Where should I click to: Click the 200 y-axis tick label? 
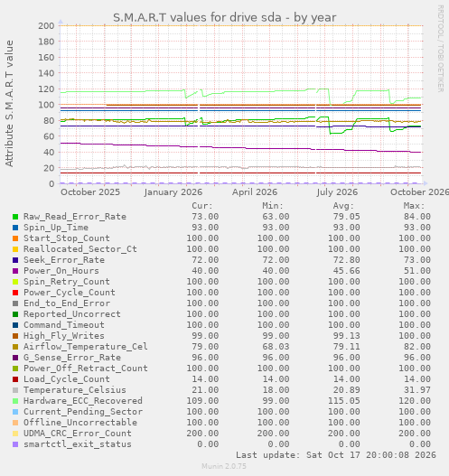(46, 26)
